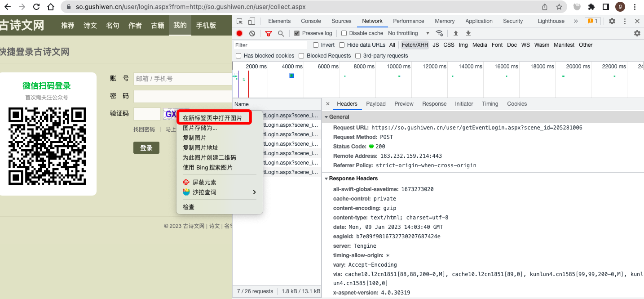This screenshot has width=644, height=299.
Task: Switch to the Elements tab
Action: 279,21
